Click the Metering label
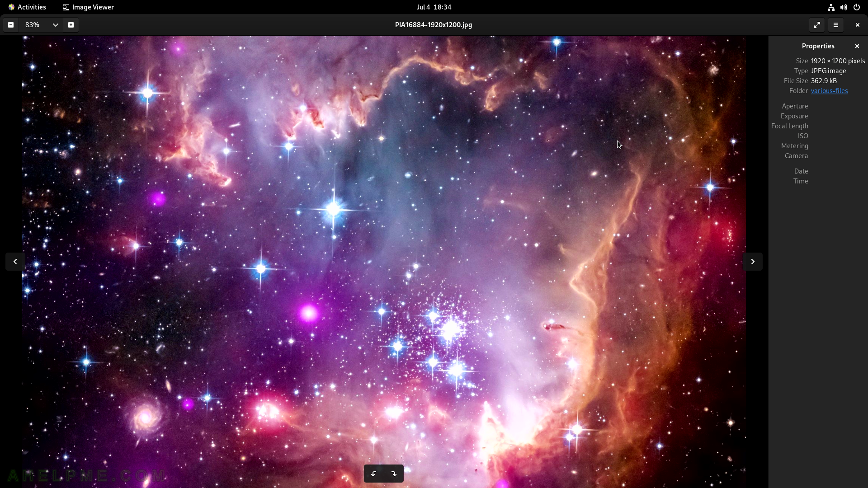 coord(794,146)
